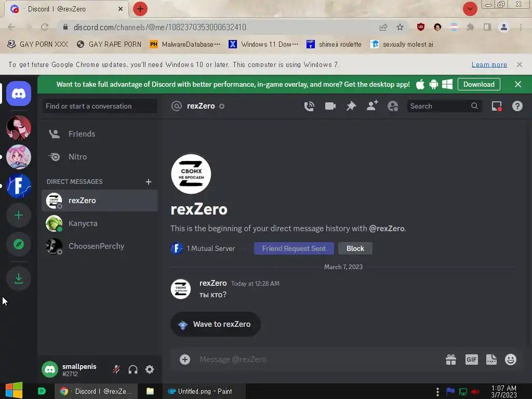Open the Fortnite-style F server icon
Screen dimensions: 532x399
point(19,186)
